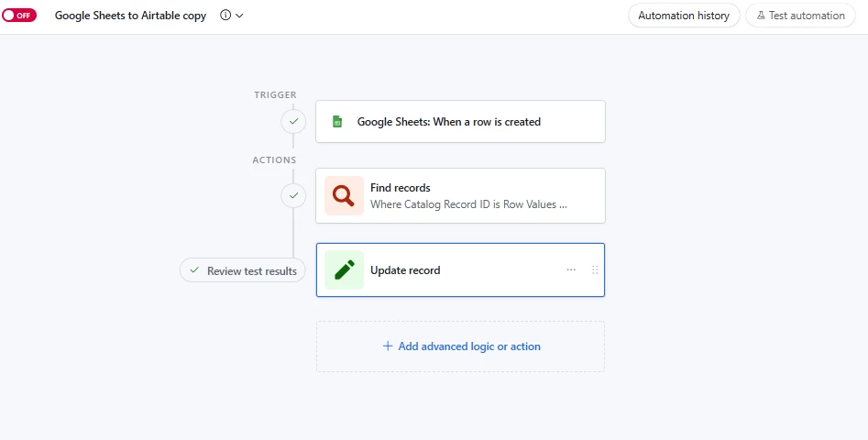
Task: Click the Where Catalog Record ID condition text
Action: click(x=468, y=204)
